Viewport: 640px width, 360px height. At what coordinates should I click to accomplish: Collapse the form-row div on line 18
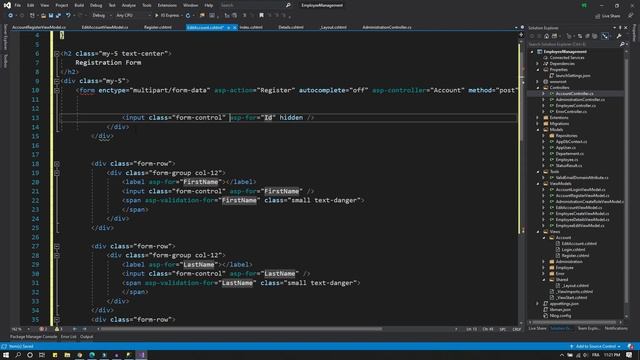pyautogui.click(x=57, y=164)
